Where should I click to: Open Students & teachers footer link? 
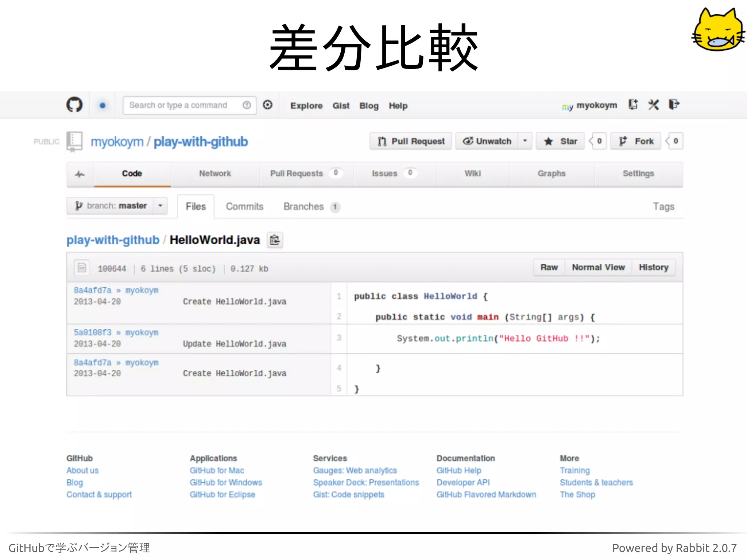pyautogui.click(x=596, y=483)
